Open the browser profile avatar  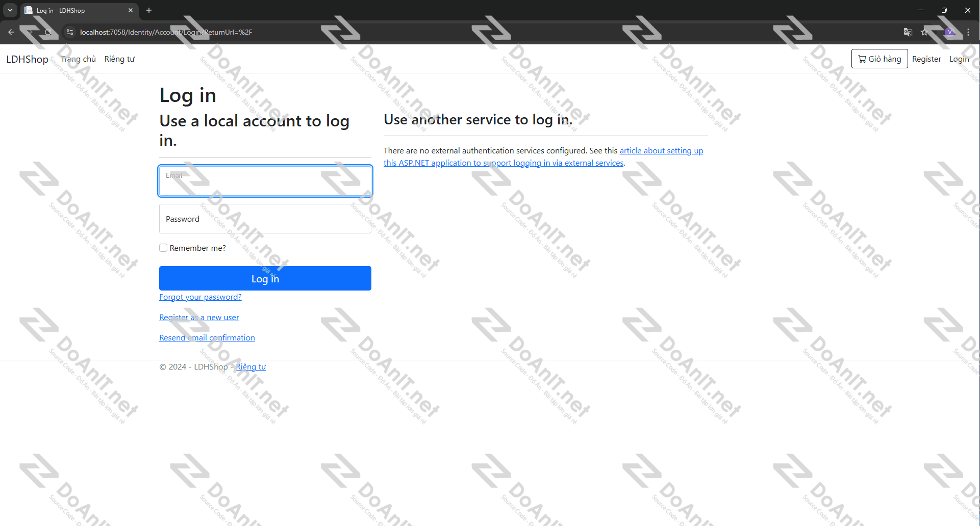950,32
